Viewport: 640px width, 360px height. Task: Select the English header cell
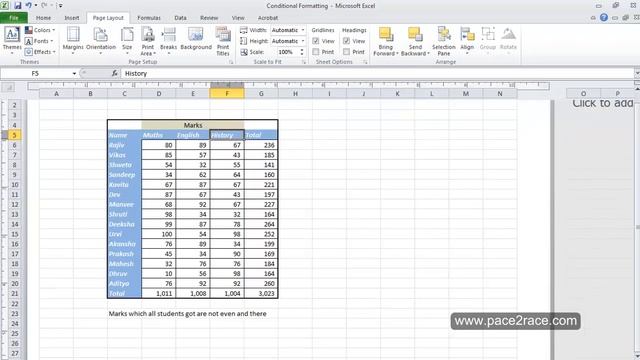[x=193, y=135]
